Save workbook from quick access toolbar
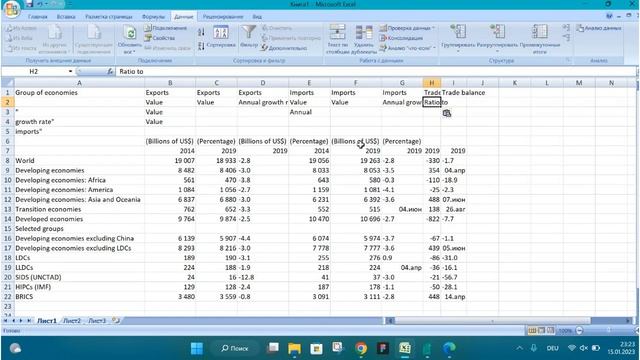 pos(29,4)
